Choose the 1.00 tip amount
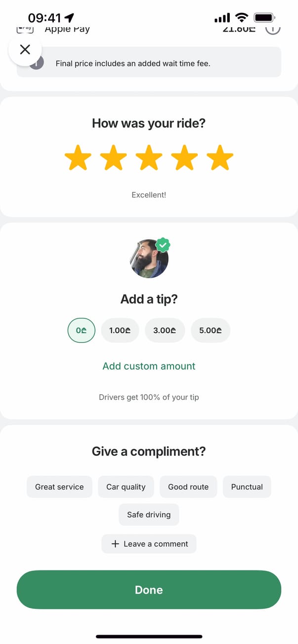The height and width of the screenshot is (644, 298). pos(120,330)
